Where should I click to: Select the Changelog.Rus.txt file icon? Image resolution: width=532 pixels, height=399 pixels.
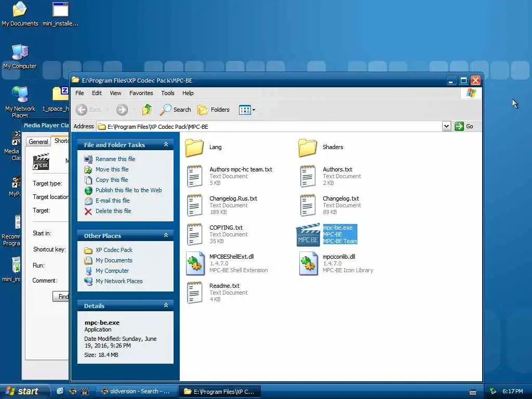coord(194,205)
